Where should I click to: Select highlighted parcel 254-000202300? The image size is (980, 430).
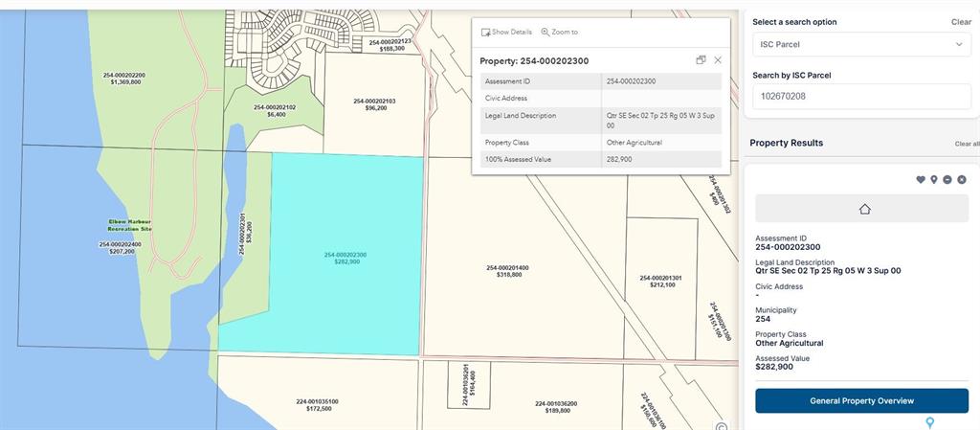pyautogui.click(x=345, y=259)
